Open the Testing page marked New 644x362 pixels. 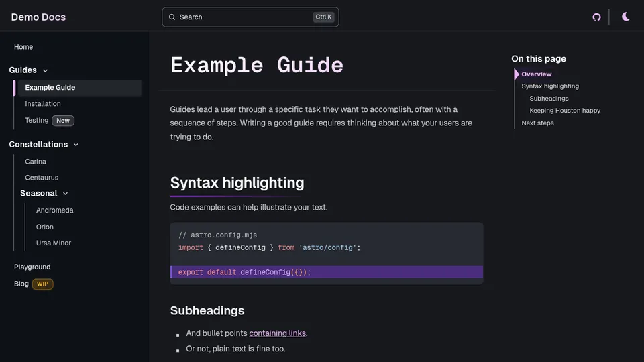point(37,121)
